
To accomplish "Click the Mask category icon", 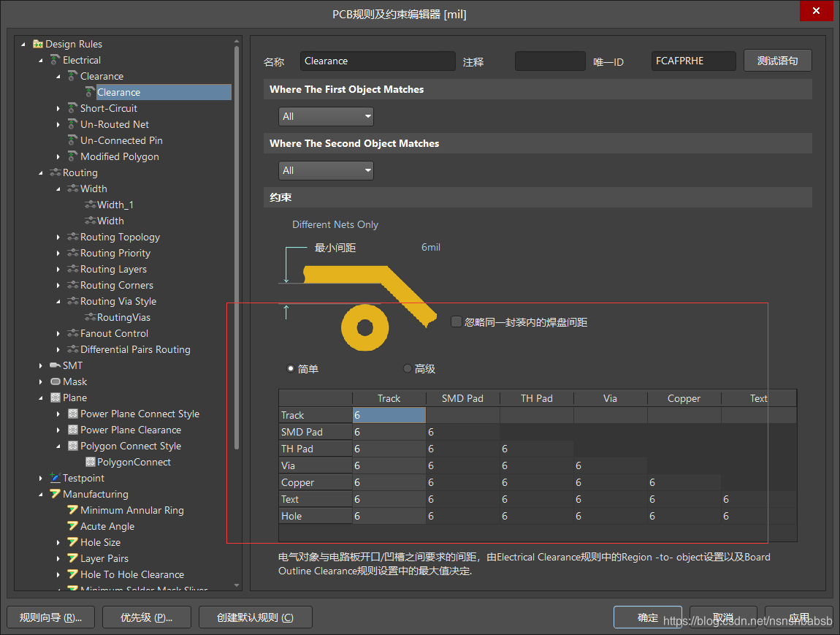I will point(55,381).
